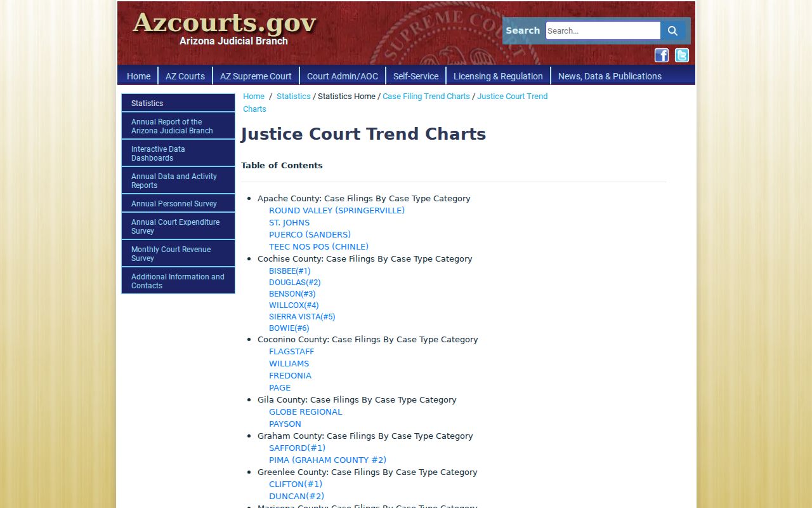Click the search magnifier button

pos(672,30)
